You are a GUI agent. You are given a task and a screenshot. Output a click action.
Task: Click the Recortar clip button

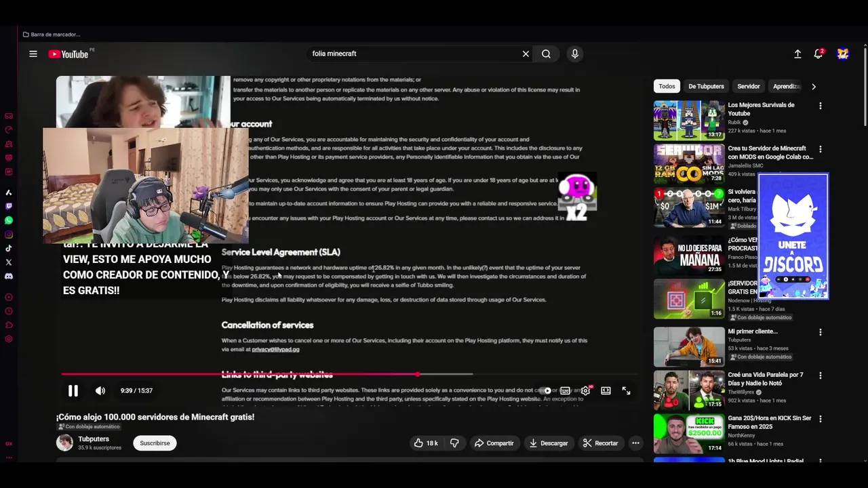pyautogui.click(x=600, y=443)
